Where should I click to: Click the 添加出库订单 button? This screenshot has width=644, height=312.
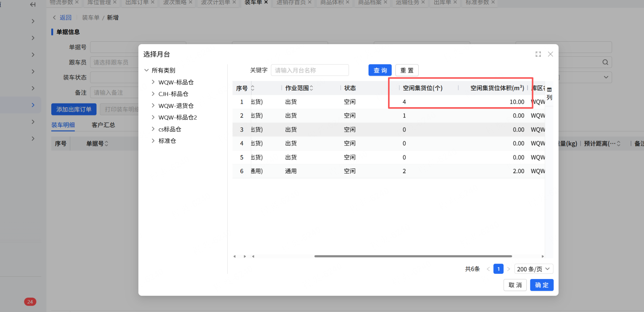74,109
